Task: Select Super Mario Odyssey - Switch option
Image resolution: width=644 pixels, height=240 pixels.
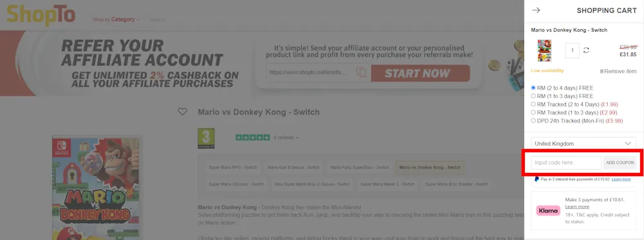Action: click(236, 184)
